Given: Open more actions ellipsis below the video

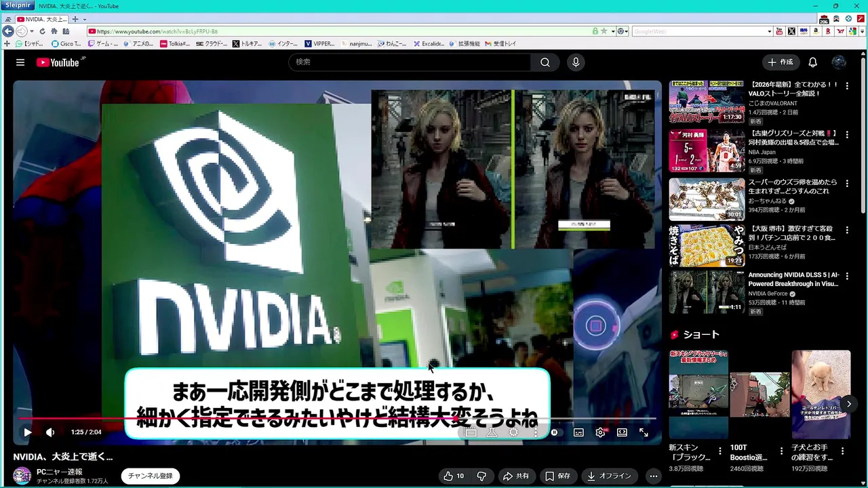Looking at the screenshot, I should (x=654, y=476).
